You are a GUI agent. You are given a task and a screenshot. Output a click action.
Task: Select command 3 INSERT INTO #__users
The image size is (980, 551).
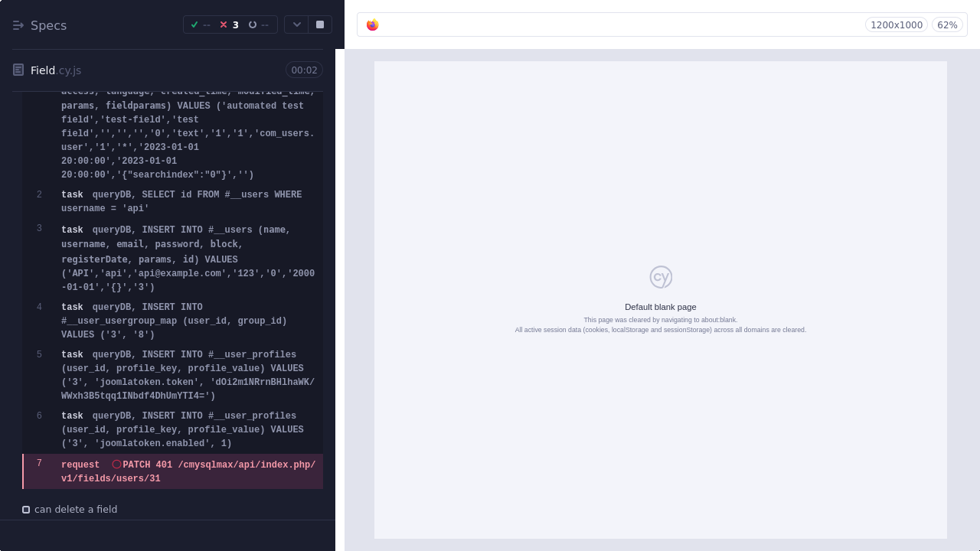pyautogui.click(x=173, y=259)
